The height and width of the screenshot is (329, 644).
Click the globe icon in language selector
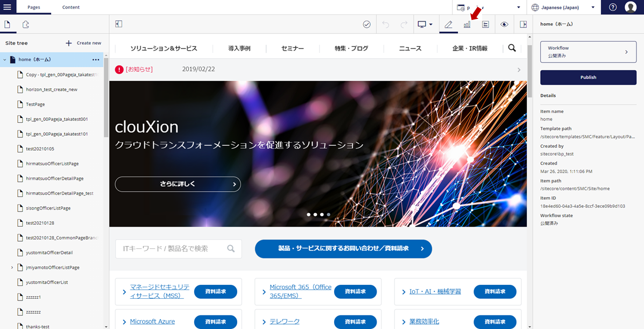point(535,8)
